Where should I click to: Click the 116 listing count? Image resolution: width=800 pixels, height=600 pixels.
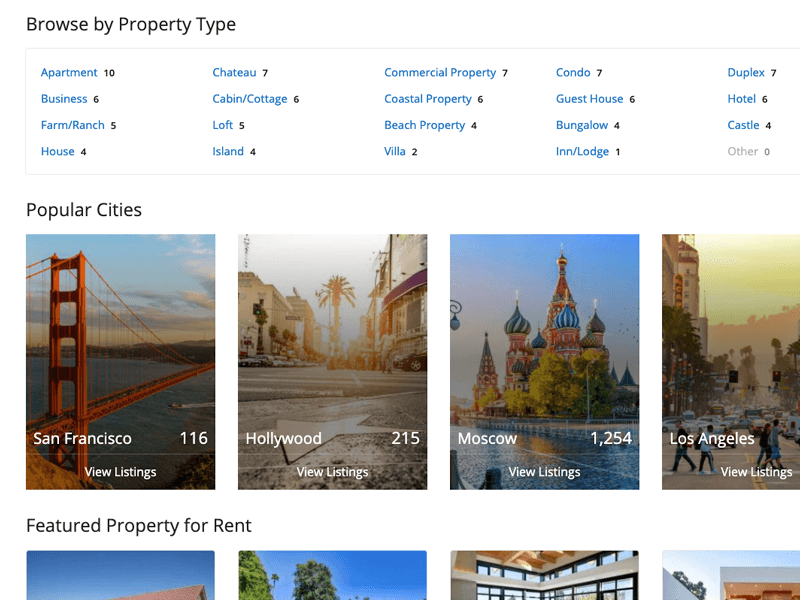(x=193, y=438)
